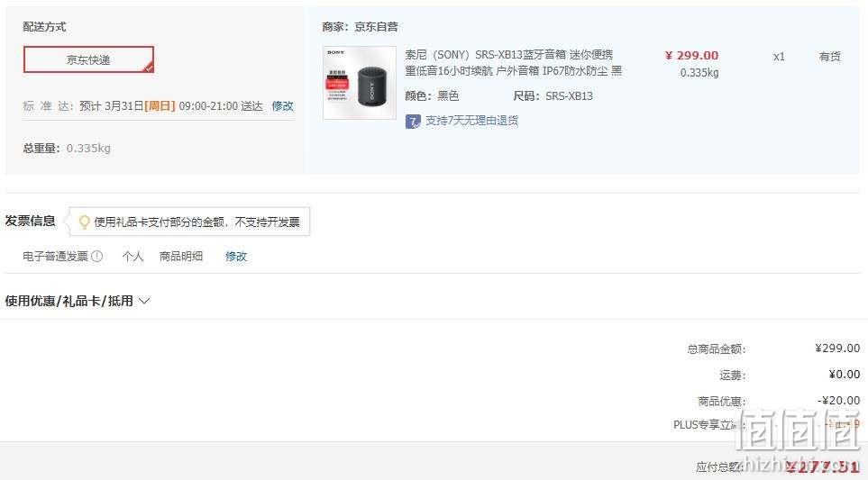Screen dimensions: 868x480
Task: Click the 有货 stock status label
Action: 830,57
